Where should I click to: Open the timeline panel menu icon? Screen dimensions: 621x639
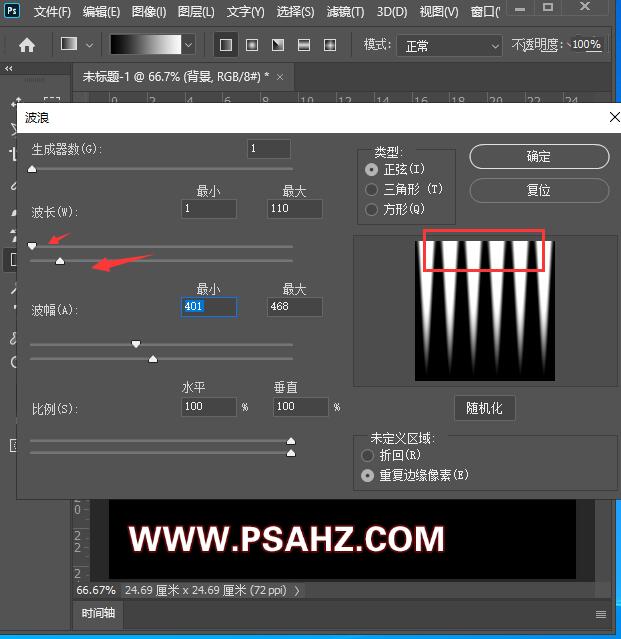601,614
